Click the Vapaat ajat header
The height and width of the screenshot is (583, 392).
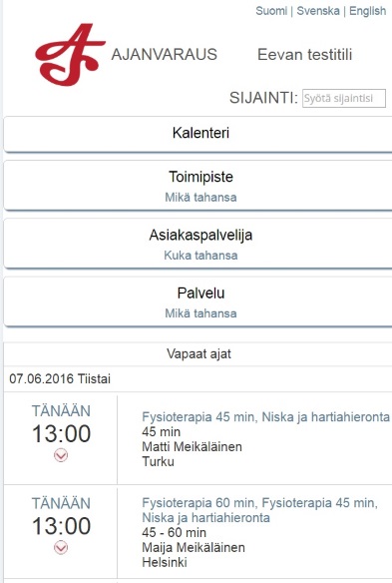[198, 353]
